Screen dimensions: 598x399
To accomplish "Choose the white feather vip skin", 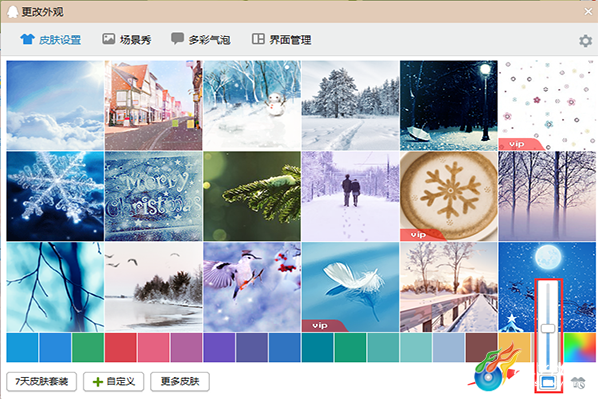I will pyautogui.click(x=350, y=287).
